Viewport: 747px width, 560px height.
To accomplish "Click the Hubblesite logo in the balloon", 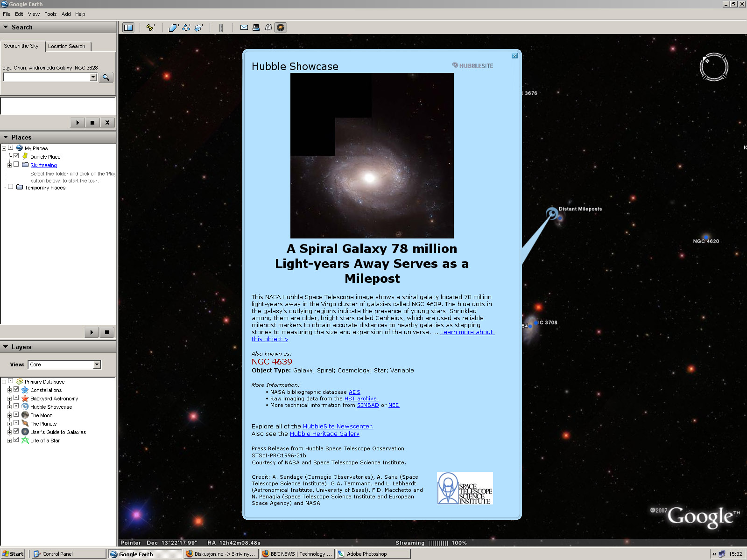I will pyautogui.click(x=472, y=66).
